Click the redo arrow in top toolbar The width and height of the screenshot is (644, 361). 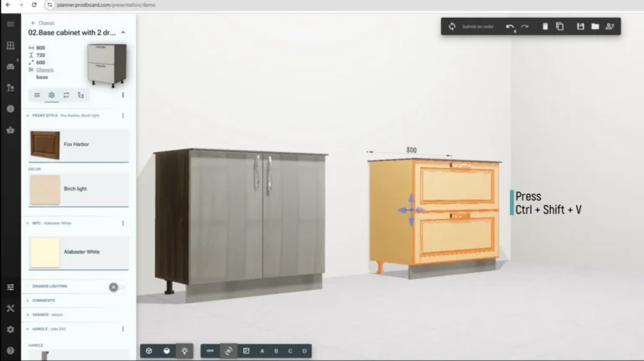coord(525,27)
